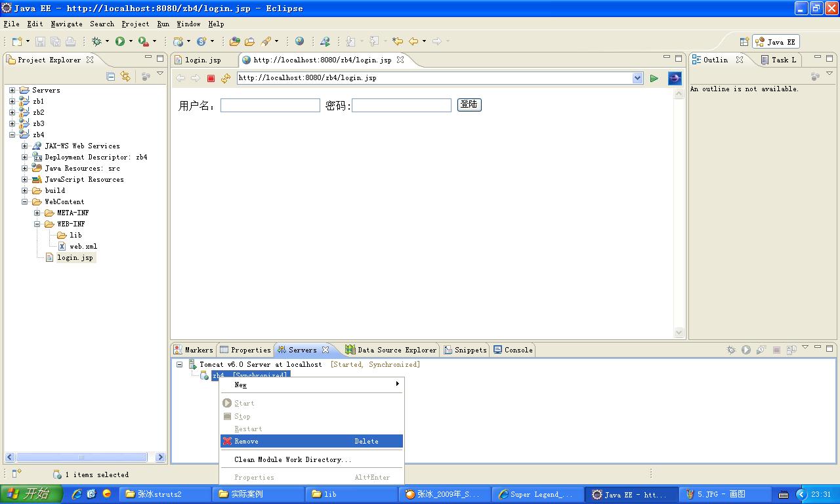Click the Windows 开始 Start button
Viewport: 840px width, 504px height.
tap(31, 494)
